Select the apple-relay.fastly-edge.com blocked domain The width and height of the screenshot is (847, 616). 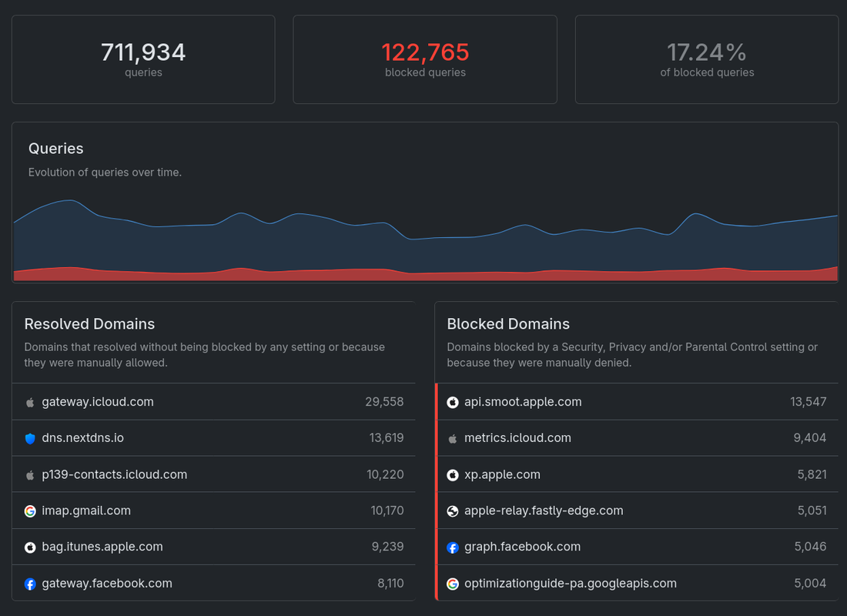[x=544, y=511]
